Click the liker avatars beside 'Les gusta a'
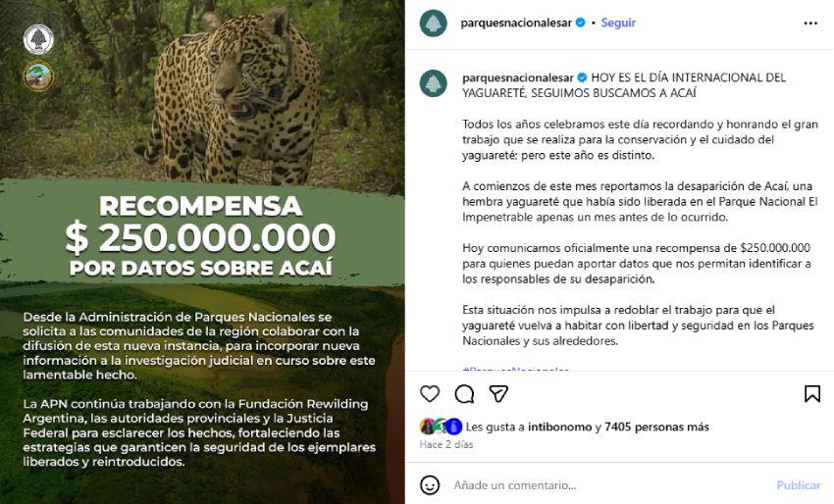Viewport: 834px width, 504px height. (x=441, y=427)
